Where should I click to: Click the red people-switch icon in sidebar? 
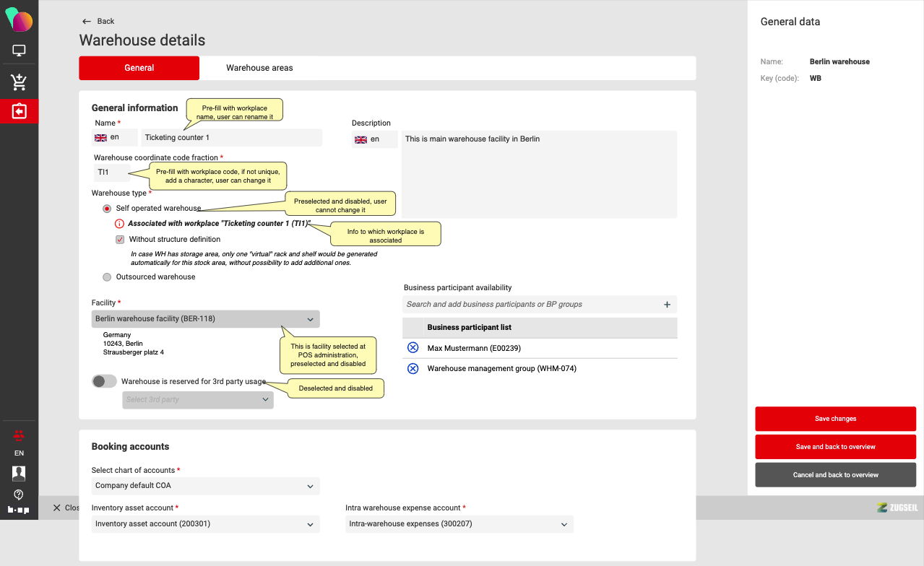(19, 435)
